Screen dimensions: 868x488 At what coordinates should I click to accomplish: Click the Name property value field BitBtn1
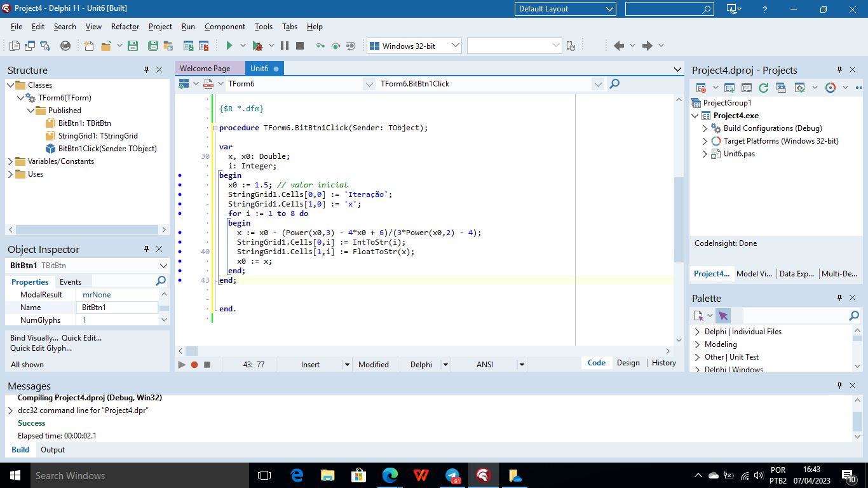click(118, 308)
